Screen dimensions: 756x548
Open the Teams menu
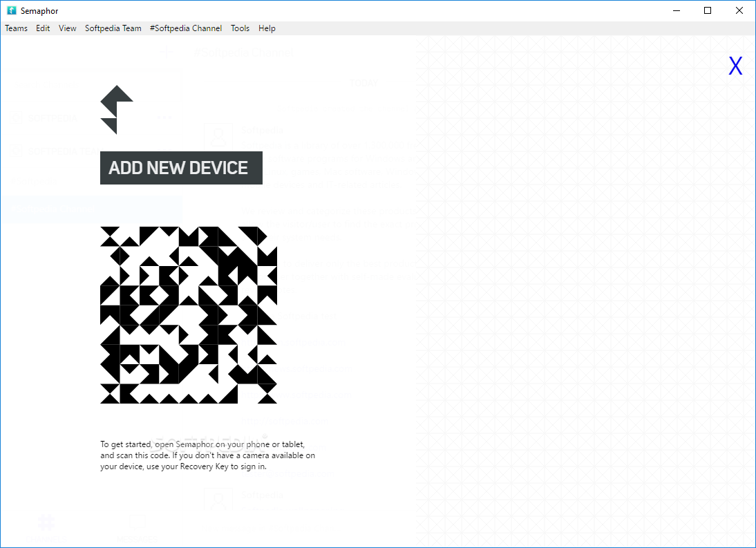coord(16,28)
